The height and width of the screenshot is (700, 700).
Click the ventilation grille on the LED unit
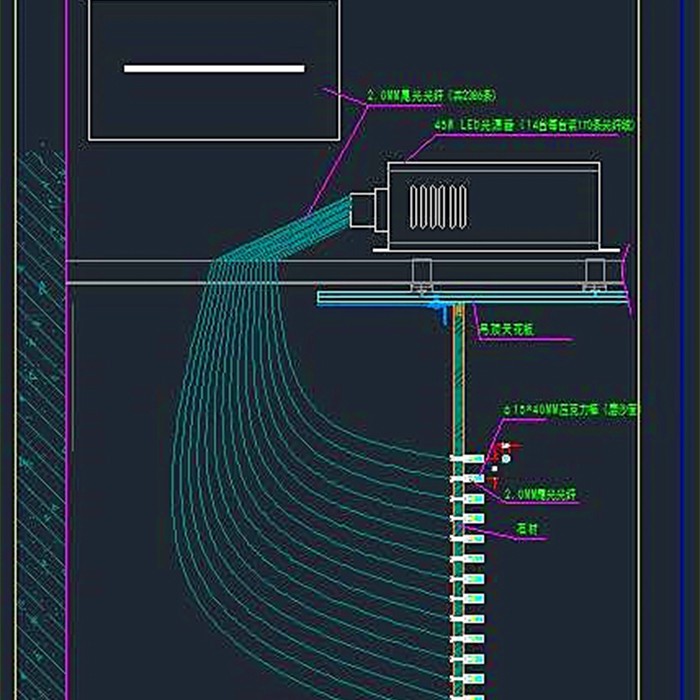tap(438, 207)
